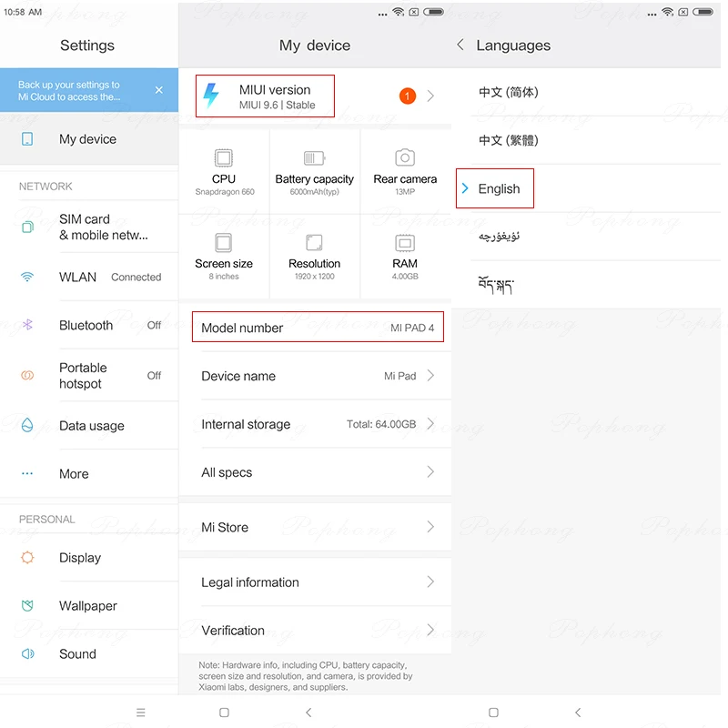
Task: Open All specs via its chevron
Action: [x=430, y=472]
